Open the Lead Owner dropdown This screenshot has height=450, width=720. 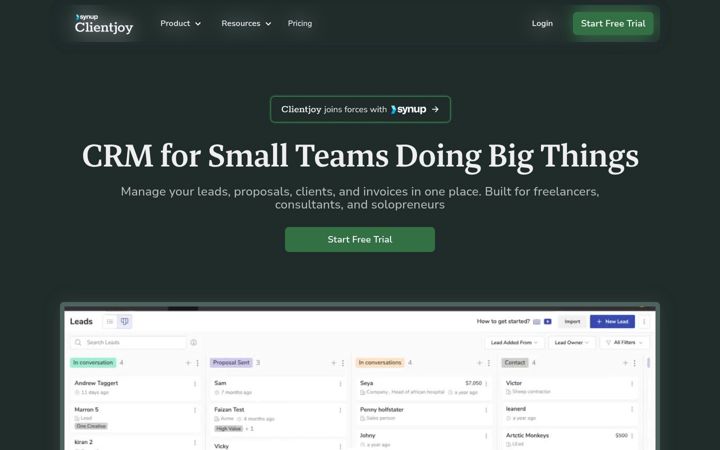coord(572,343)
